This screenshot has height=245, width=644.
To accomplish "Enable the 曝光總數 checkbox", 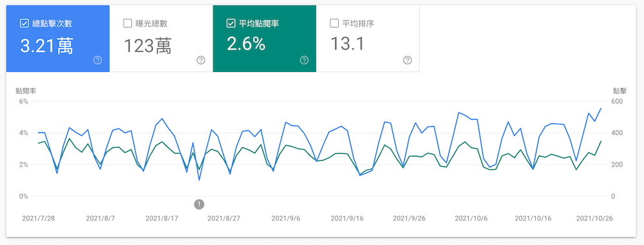I will point(128,23).
